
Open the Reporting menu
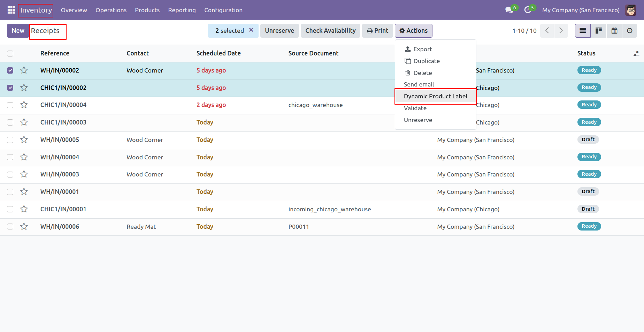(x=182, y=10)
